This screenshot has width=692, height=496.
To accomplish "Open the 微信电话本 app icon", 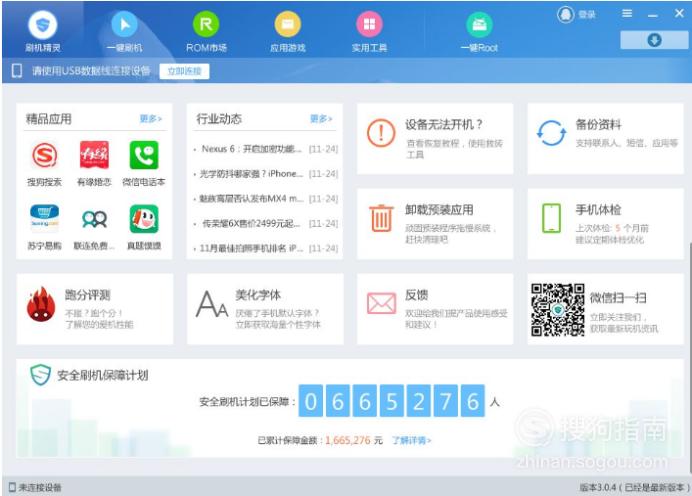I will (144, 155).
